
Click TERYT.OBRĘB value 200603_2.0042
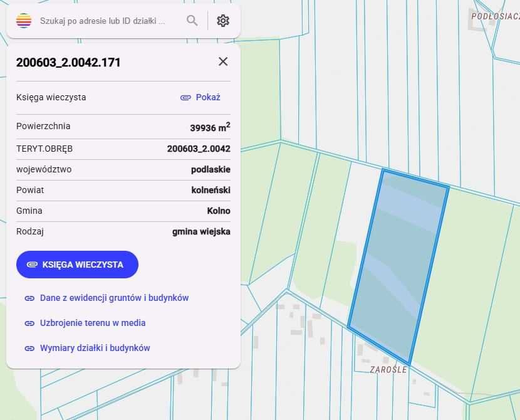click(199, 149)
